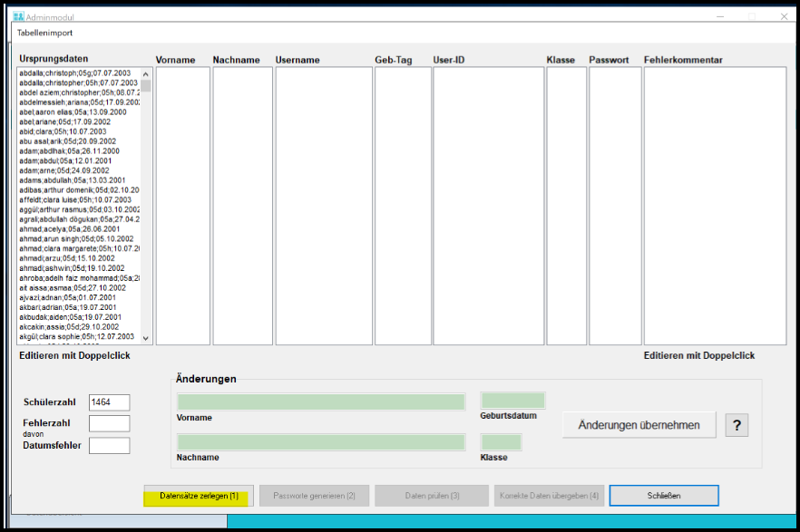Close the Adminmodul window
This screenshot has width=800, height=532.
[x=783, y=15]
